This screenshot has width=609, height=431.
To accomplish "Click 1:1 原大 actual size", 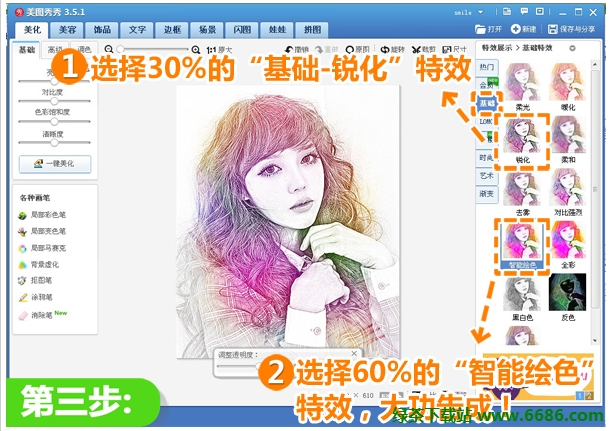I will click(x=219, y=50).
